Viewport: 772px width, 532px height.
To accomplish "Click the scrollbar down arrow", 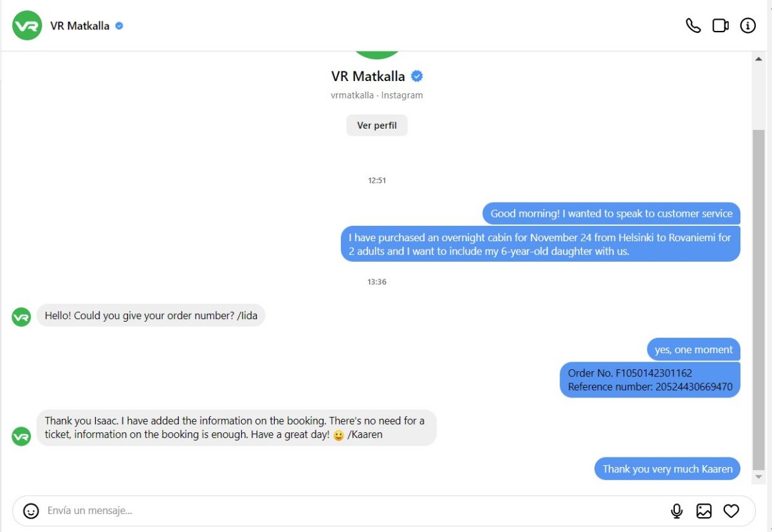I will (x=758, y=477).
